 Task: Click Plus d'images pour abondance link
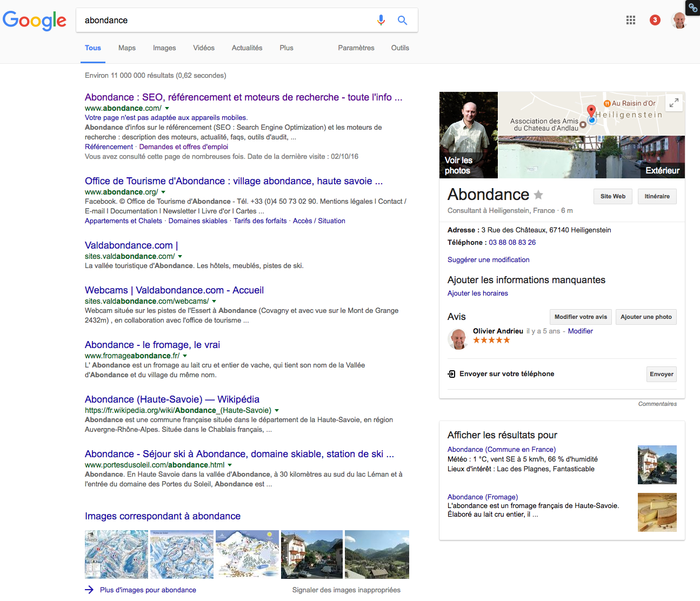pos(148,590)
